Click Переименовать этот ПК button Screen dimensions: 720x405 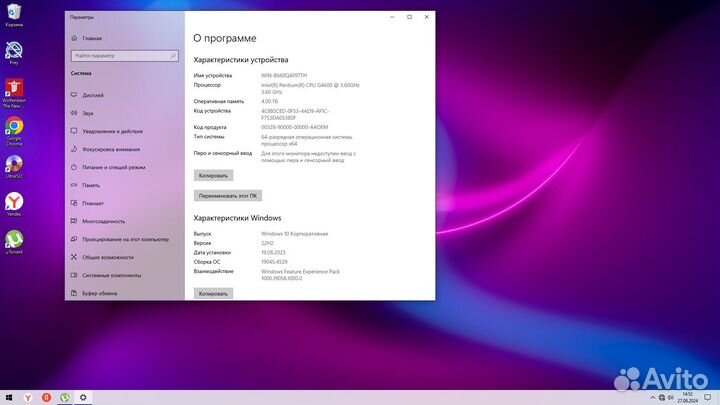click(228, 196)
